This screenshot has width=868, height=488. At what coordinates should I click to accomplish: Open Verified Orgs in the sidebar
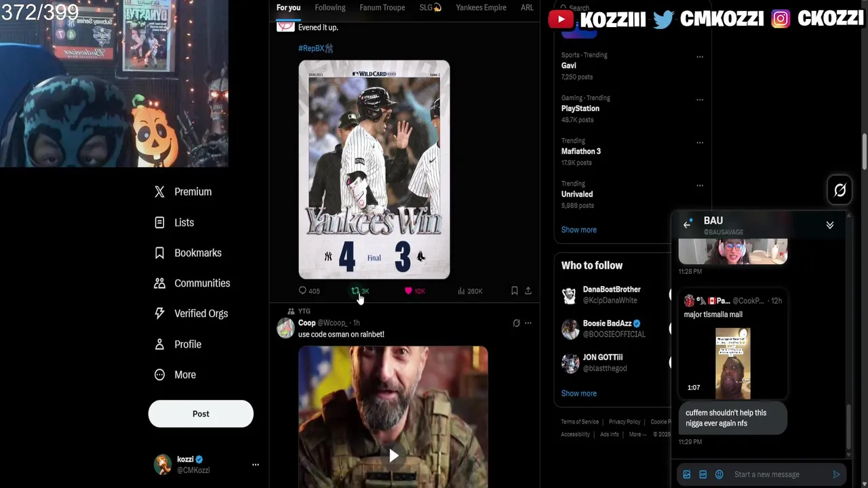[191, 314]
